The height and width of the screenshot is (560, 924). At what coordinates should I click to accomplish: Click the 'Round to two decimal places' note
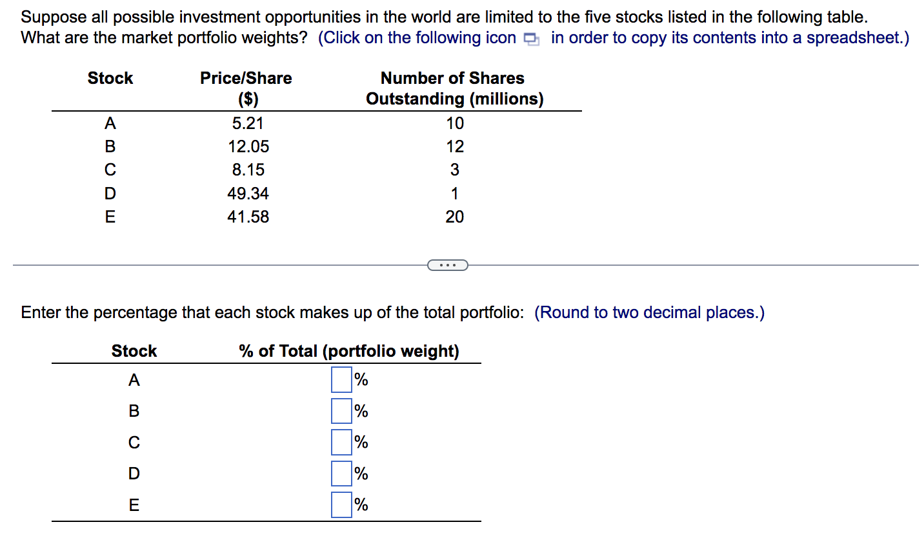click(x=649, y=312)
